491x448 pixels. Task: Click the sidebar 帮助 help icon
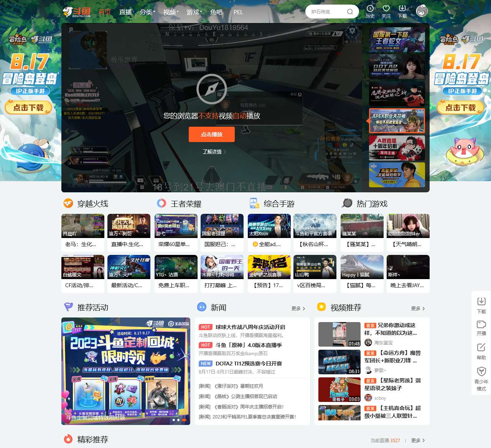(x=481, y=347)
